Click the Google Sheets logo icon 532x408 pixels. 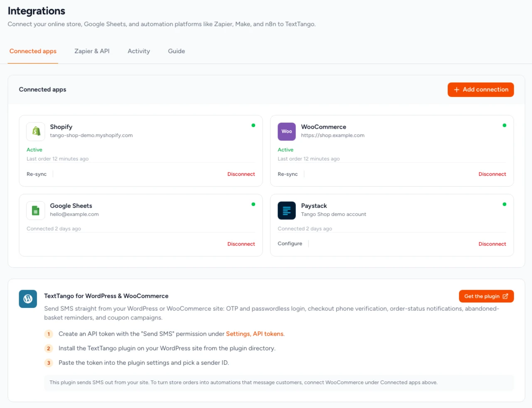(x=36, y=210)
